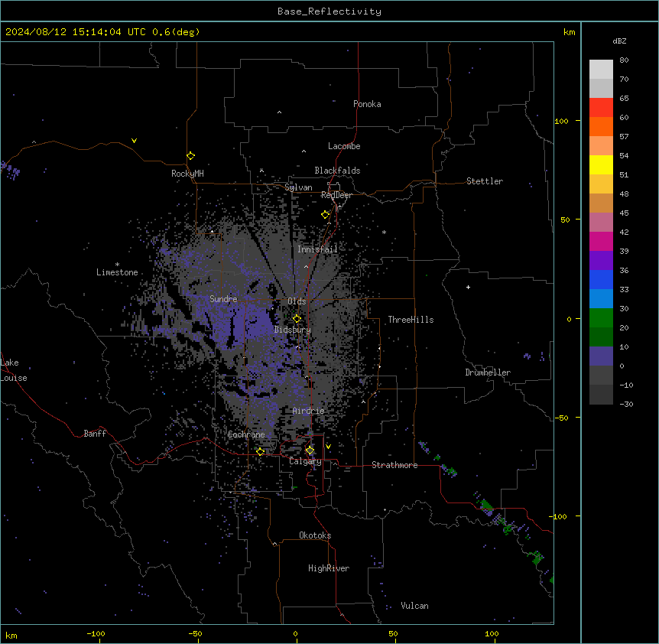This screenshot has width=659, height=644.
Task: Click the Innisfail label
Action: 317,249
